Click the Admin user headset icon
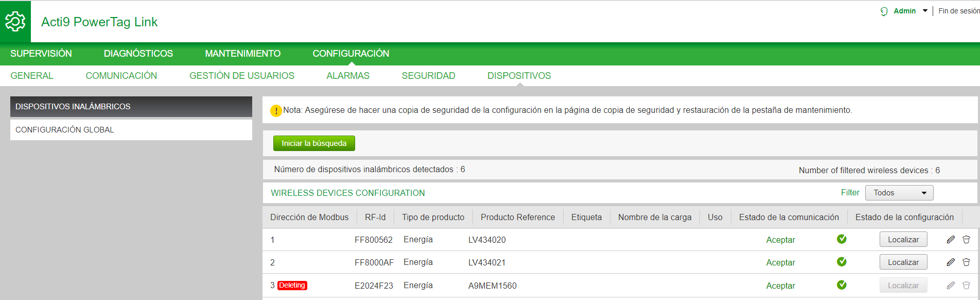 tap(884, 11)
